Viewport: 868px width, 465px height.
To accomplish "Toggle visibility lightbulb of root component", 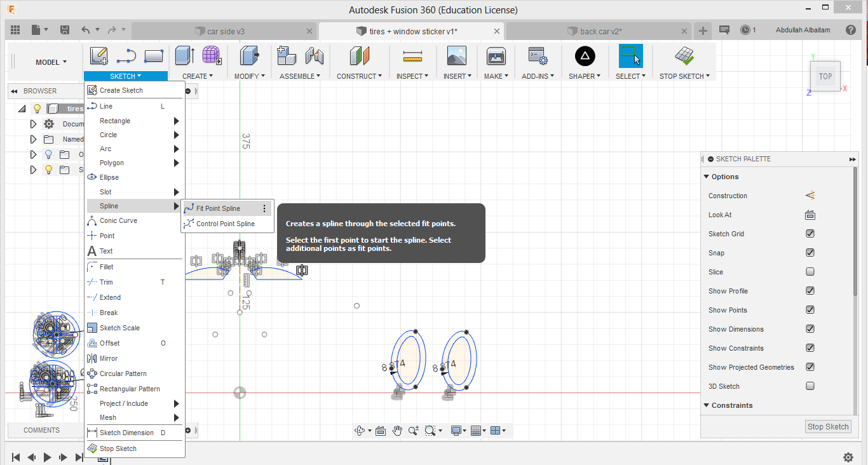I will pyautogui.click(x=37, y=109).
